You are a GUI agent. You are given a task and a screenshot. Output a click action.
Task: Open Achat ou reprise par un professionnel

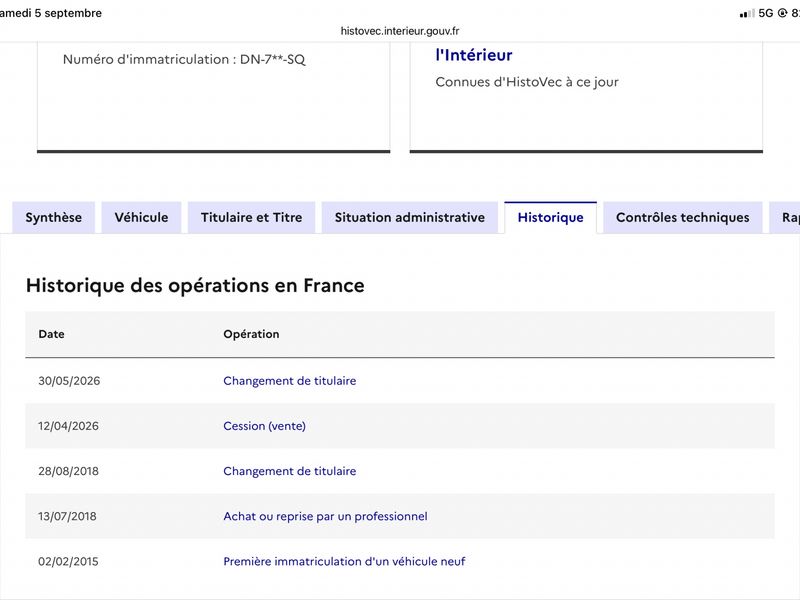pyautogui.click(x=325, y=516)
